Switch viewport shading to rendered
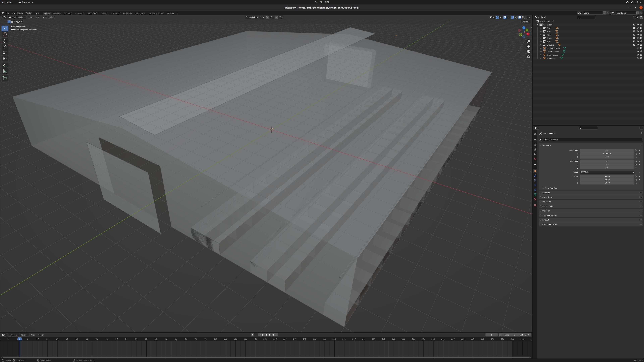Viewport: 644px width, 362px height. [x=526, y=17]
